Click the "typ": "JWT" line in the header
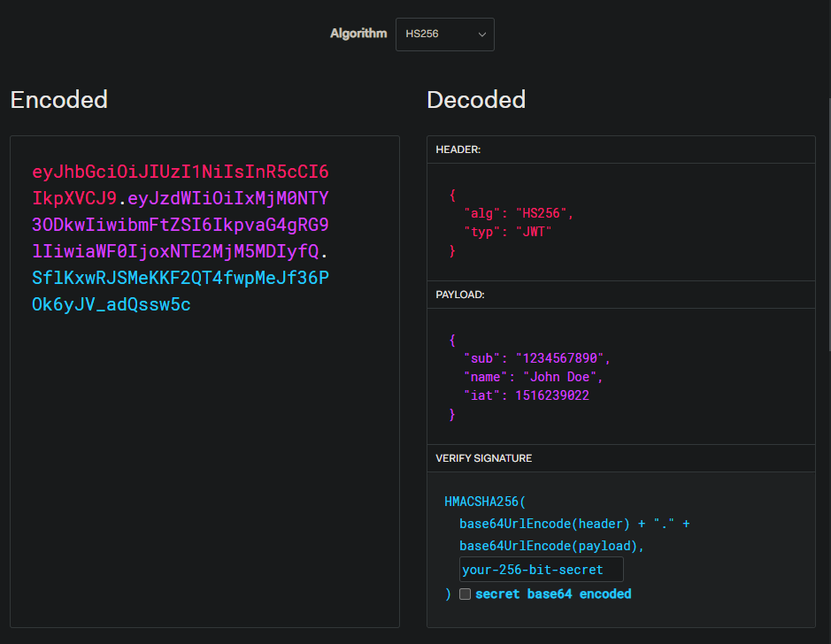This screenshot has height=644, width=831. [x=507, y=233]
